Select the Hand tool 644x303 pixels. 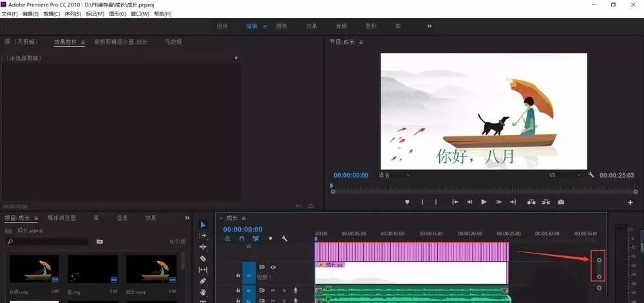pos(203,292)
